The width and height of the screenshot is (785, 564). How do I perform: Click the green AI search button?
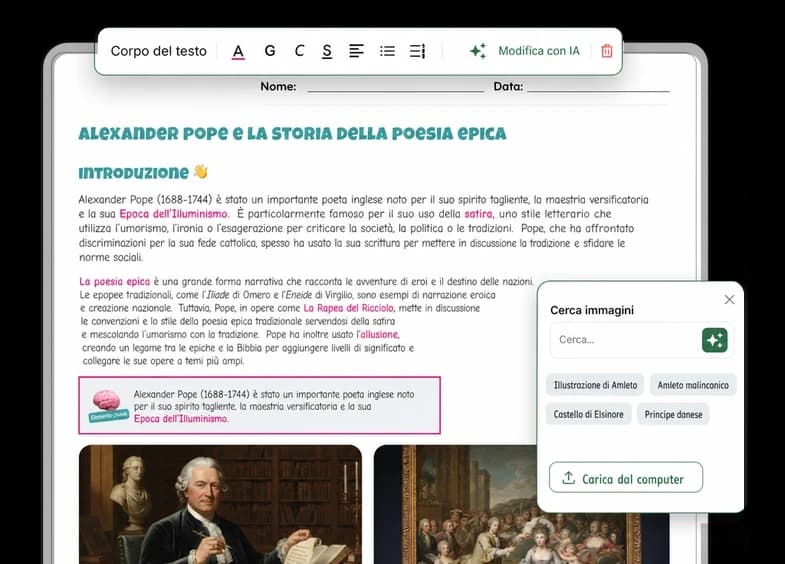pos(715,340)
